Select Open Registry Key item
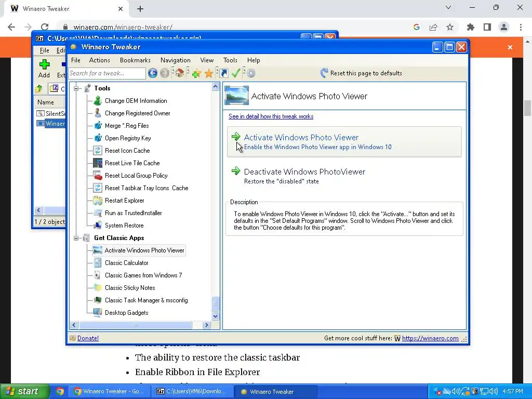This screenshot has width=532, height=399. [128, 138]
